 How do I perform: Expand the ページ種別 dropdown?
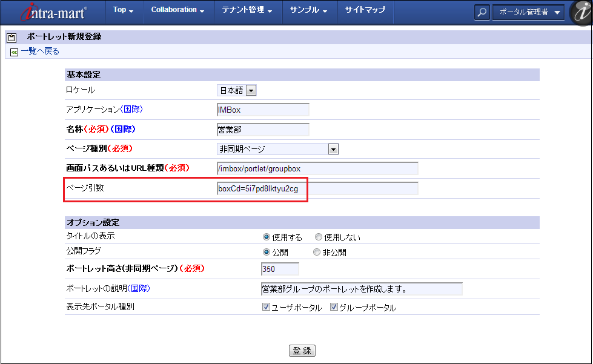click(333, 149)
